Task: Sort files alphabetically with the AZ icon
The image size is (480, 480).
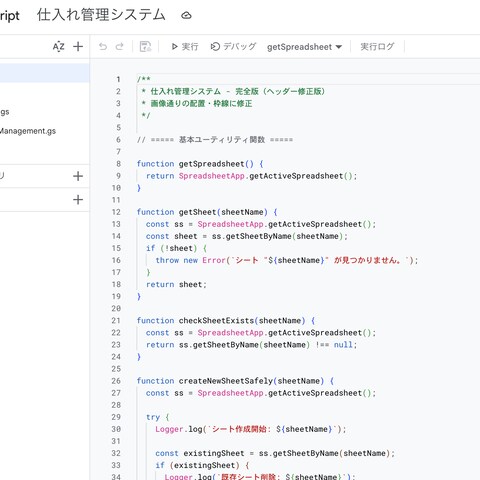Action: (58, 46)
